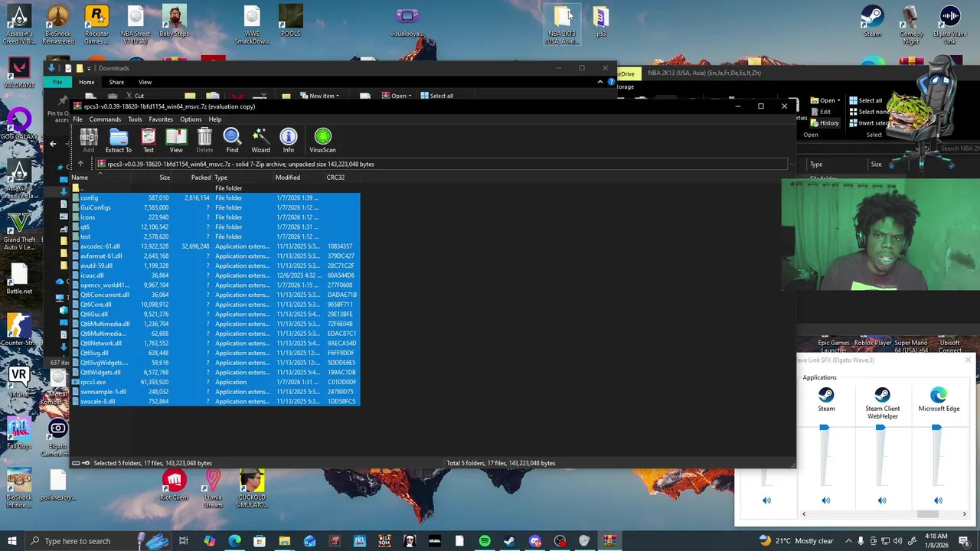Viewport: 980px width, 551px height.
Task: Click Cut in the Downloads ribbon
Action: coord(135,96)
